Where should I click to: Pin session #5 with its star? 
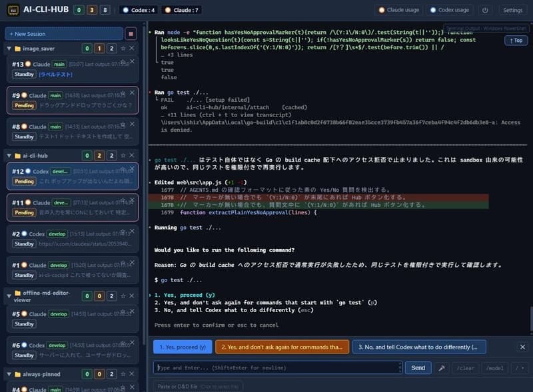[123, 312]
